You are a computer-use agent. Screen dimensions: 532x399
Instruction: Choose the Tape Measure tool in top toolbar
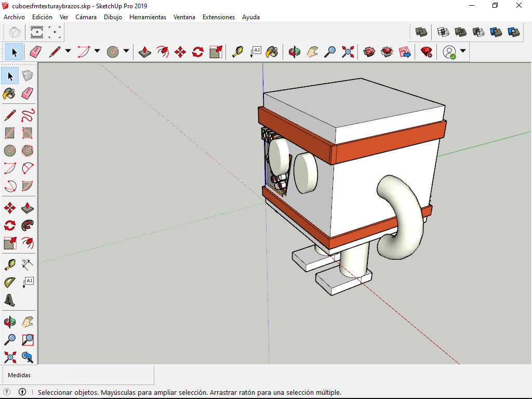237,52
